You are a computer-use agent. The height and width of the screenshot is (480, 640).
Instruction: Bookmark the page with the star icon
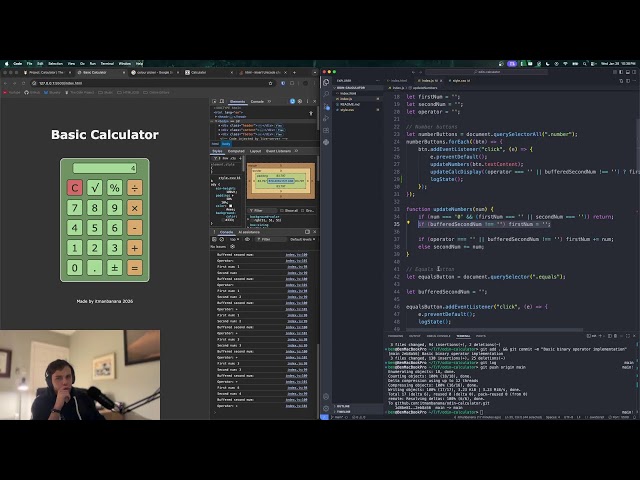tap(270, 83)
